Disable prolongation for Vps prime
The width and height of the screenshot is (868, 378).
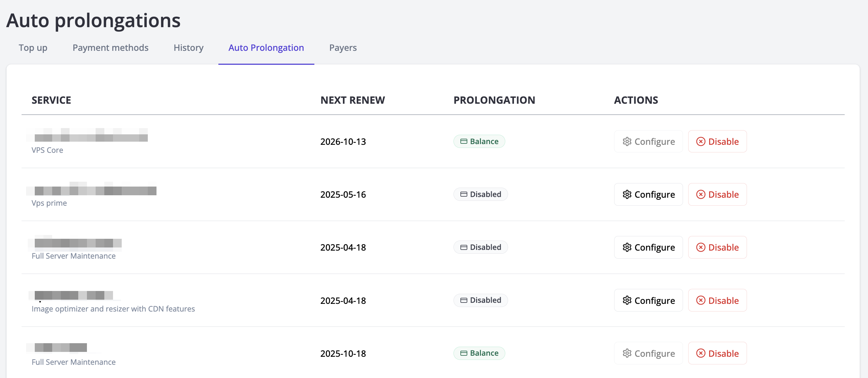pos(717,195)
